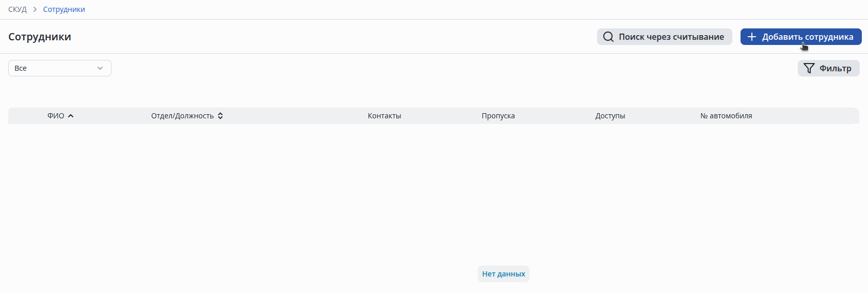
Task: Click the ascending sort arrow beside ФИО
Action: pyautogui.click(x=71, y=116)
